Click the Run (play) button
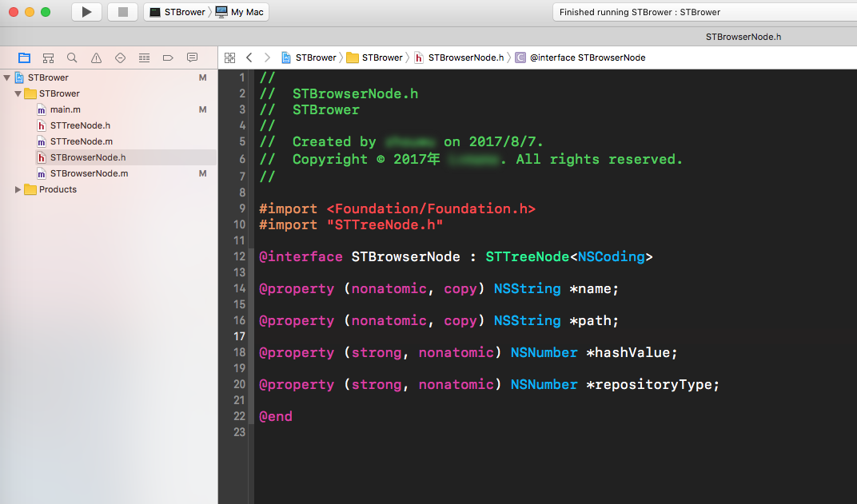The height and width of the screenshot is (504, 857). click(86, 12)
